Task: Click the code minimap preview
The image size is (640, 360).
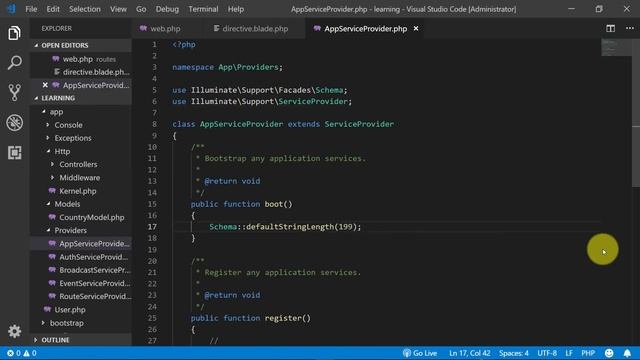Action: (x=616, y=48)
